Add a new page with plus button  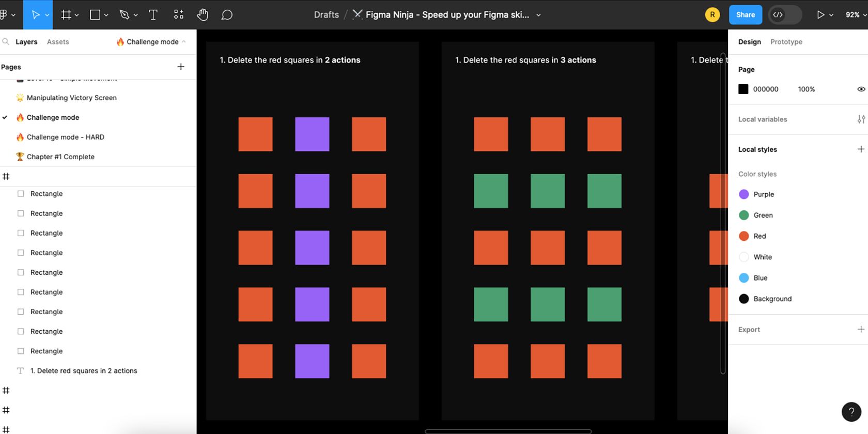181,67
